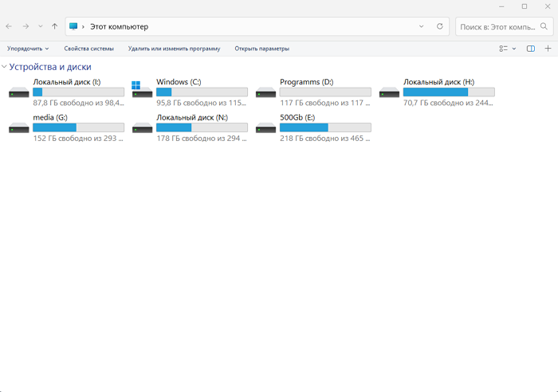Go up one level with Up arrow
Viewport: 558px width, 392px height.
(55, 26)
